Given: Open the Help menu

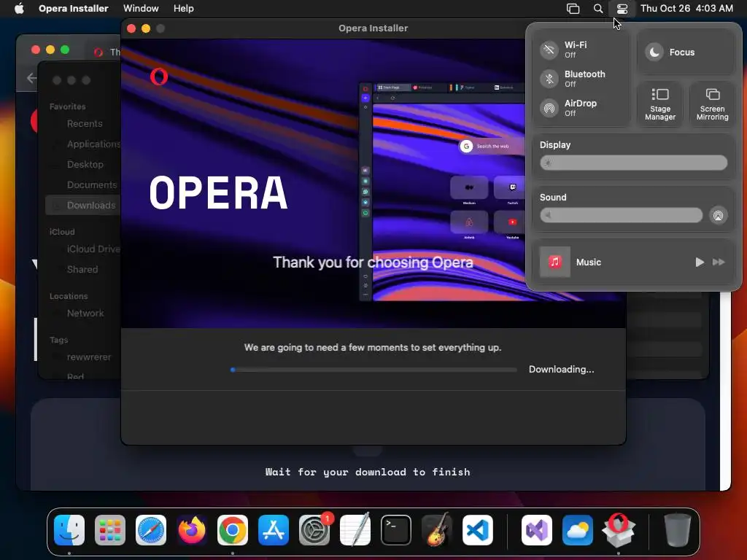Looking at the screenshot, I should click(x=183, y=8).
